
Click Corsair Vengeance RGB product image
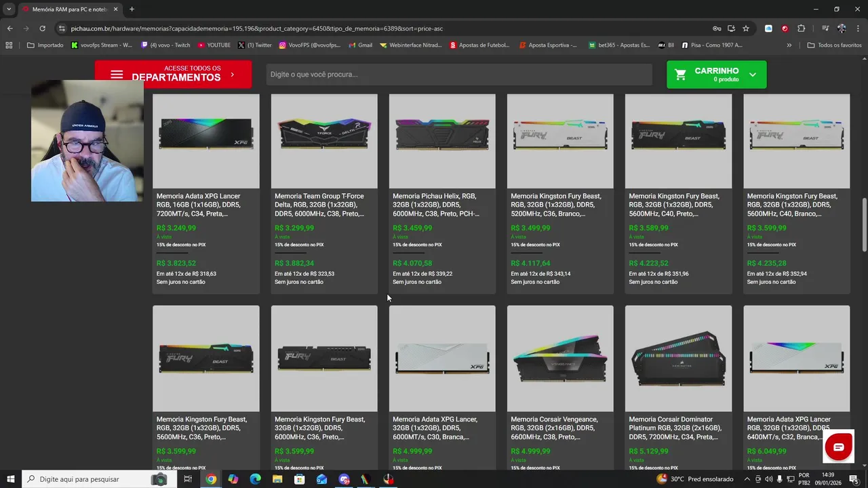point(560,359)
